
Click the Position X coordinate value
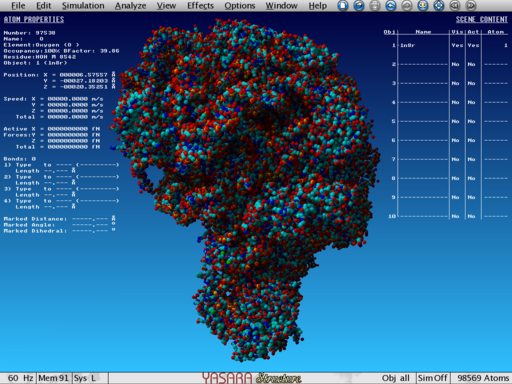[x=83, y=75]
